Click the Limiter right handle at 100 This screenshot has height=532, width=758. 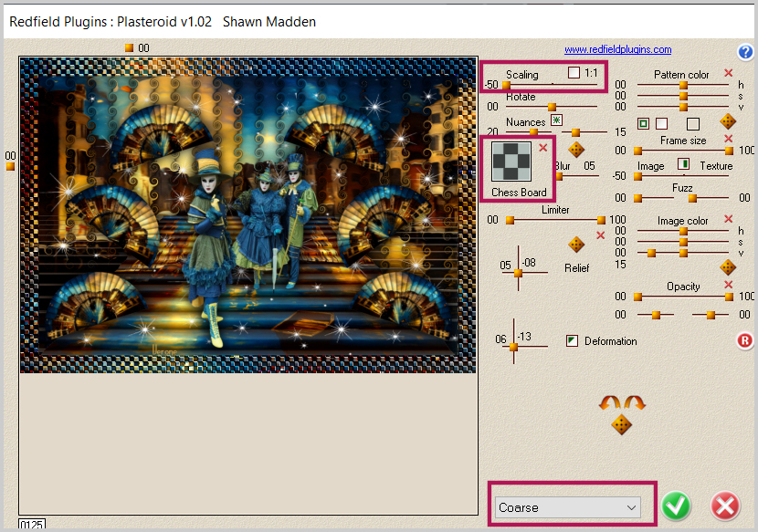pos(601,220)
